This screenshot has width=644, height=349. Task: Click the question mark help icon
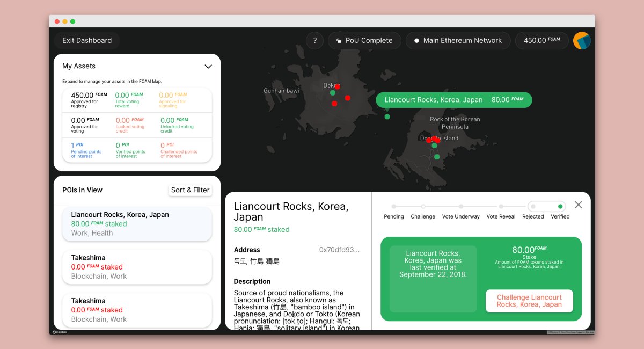(x=314, y=40)
